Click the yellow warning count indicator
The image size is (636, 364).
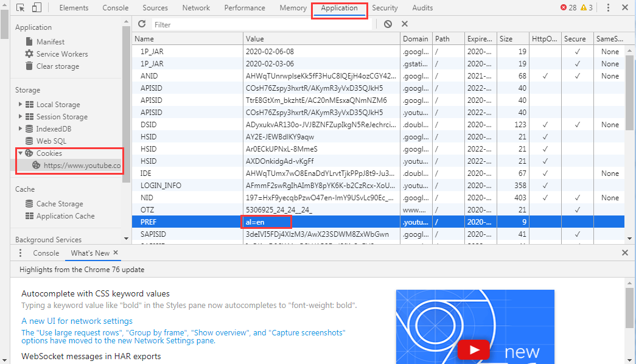click(x=587, y=8)
